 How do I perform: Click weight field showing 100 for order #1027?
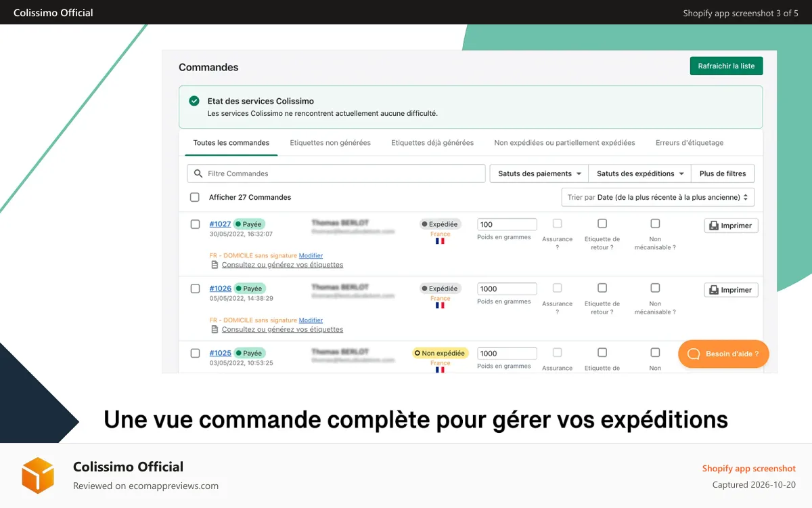click(507, 224)
